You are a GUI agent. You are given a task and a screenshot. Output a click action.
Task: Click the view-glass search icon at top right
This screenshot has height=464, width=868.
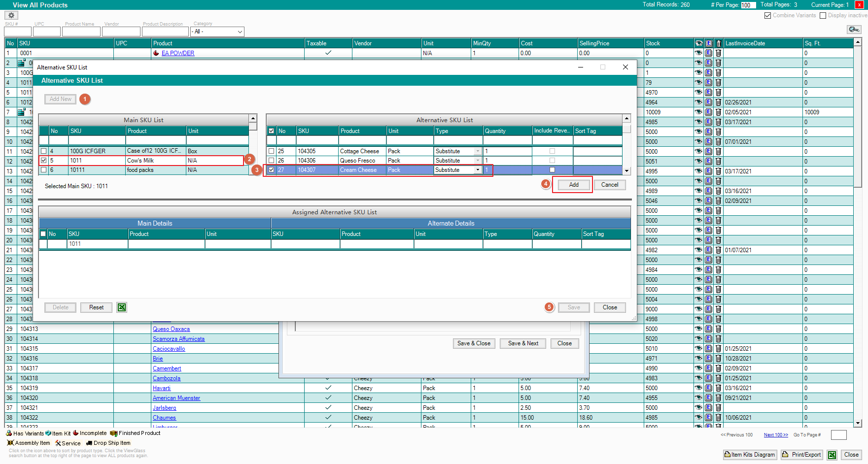854,30
